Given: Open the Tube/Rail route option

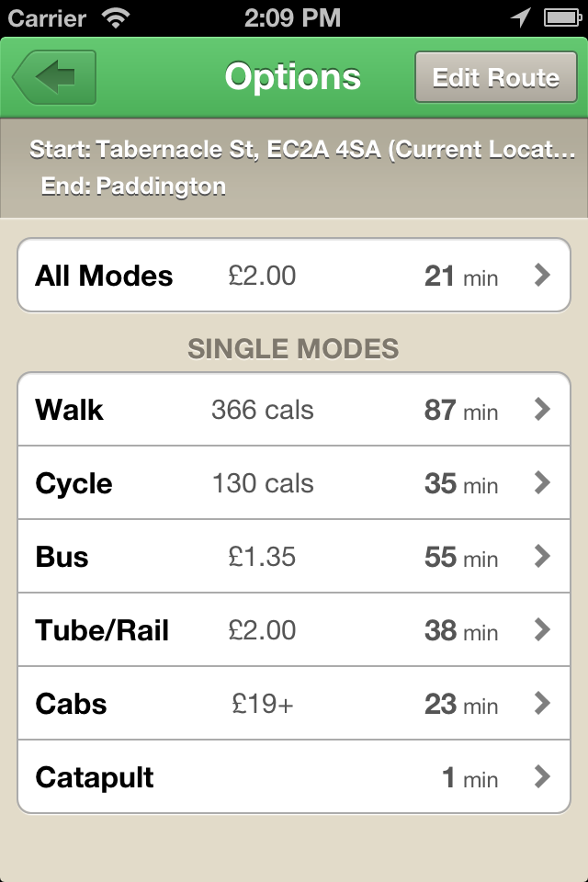Looking at the screenshot, I should tap(102, 630).
